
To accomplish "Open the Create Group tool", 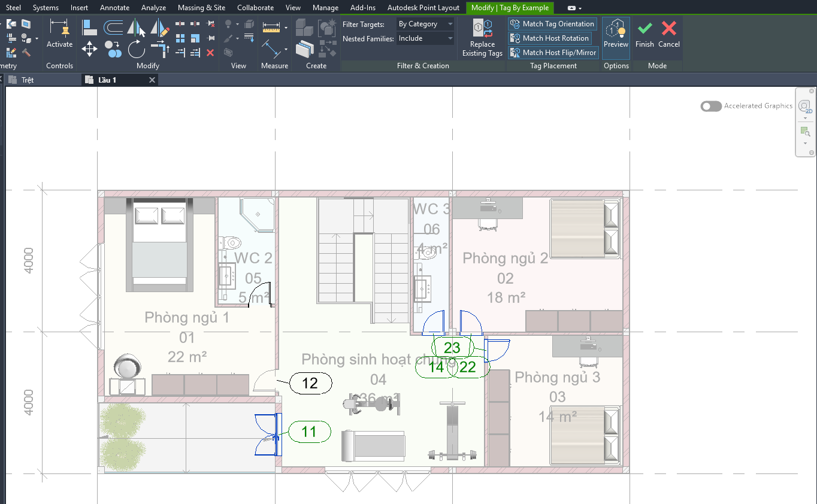I will click(x=327, y=27).
